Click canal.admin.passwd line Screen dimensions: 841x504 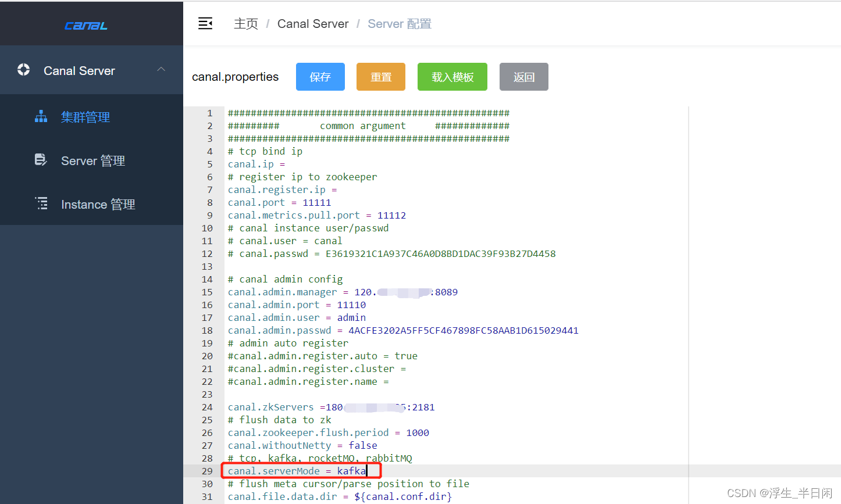coord(403,330)
